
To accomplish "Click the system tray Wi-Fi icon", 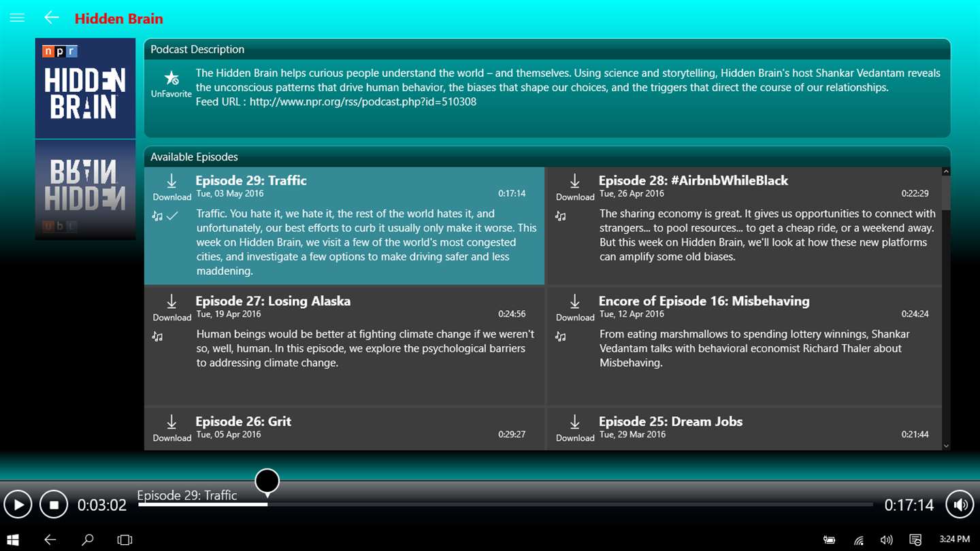I will [x=859, y=540].
